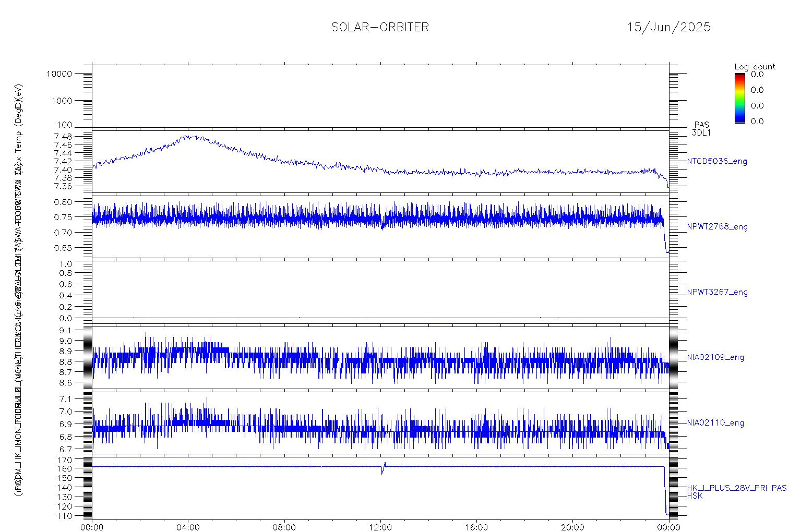Select the NIA02110_eng series label
This screenshot has width=789, height=532.
pyautogui.click(x=715, y=423)
